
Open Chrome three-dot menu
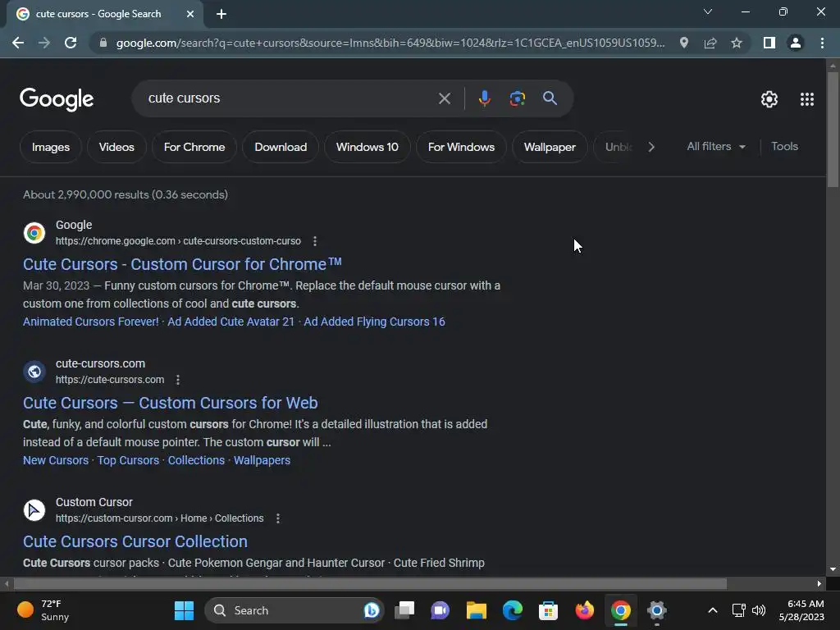pos(822,43)
